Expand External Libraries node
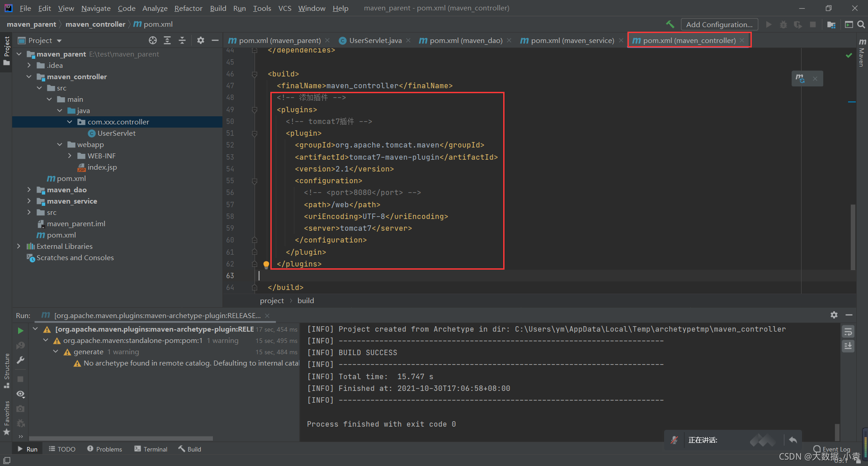This screenshot has width=868, height=466. 19,246
